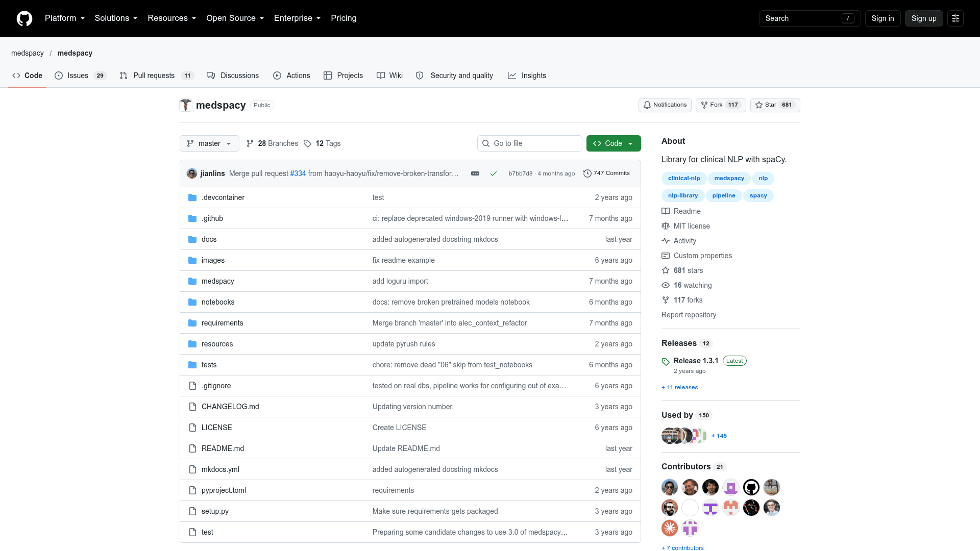This screenshot has height=551, width=980.
Task: Open the appearance settings icon in header
Action: pyautogui.click(x=955, y=18)
